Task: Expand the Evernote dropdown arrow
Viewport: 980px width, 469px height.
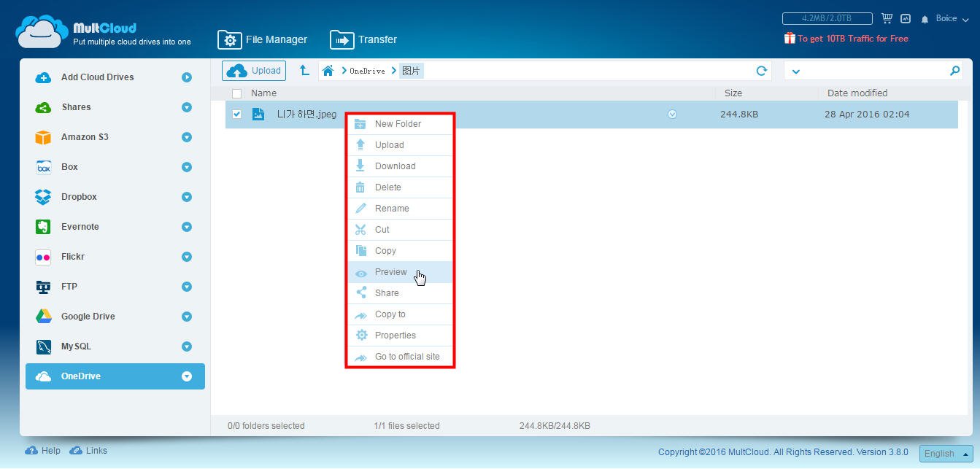Action: pos(187,227)
